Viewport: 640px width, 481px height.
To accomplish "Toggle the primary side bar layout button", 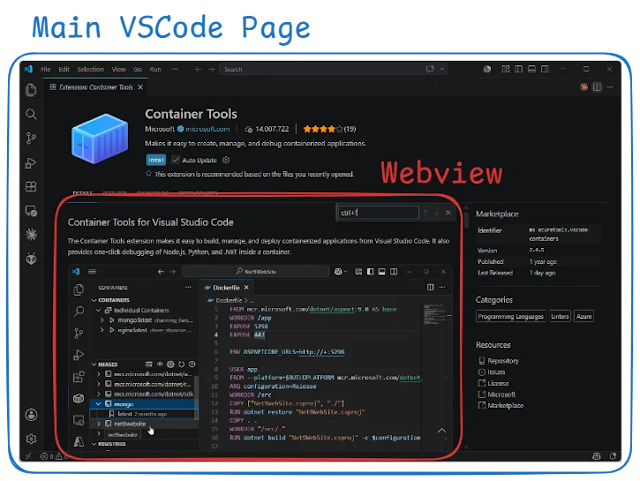I will (x=519, y=69).
